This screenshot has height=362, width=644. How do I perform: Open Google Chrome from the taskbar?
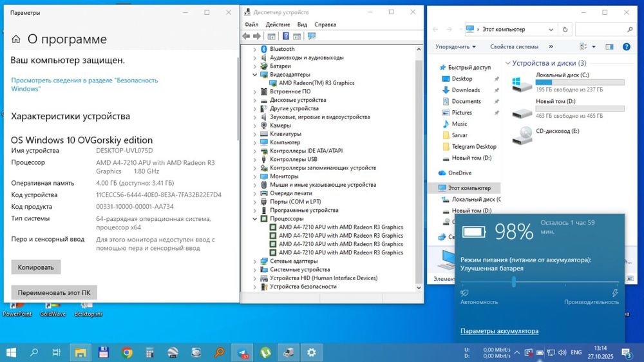click(x=127, y=352)
